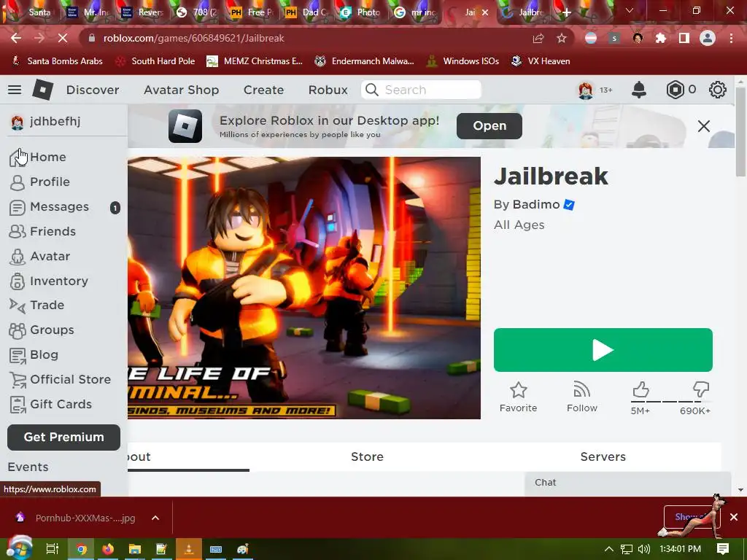Image resolution: width=747 pixels, height=560 pixels.
Task: Open Firefox from the taskbar
Action: pyautogui.click(x=108, y=549)
